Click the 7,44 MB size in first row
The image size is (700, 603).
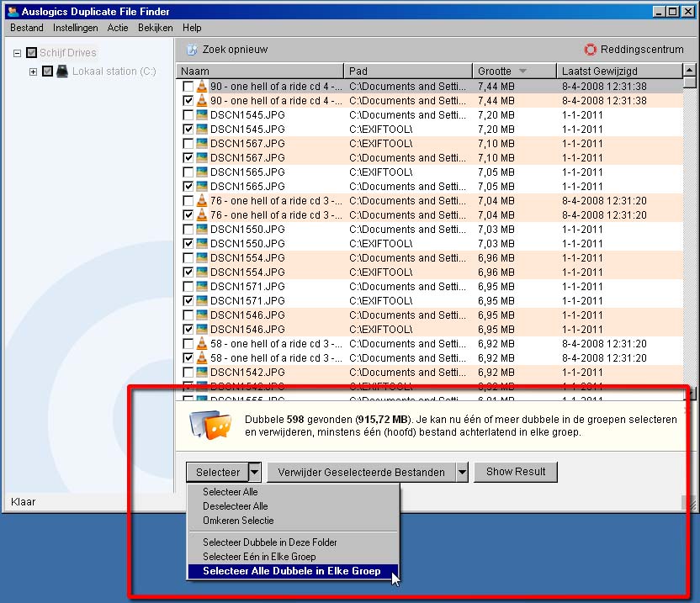[x=496, y=86]
